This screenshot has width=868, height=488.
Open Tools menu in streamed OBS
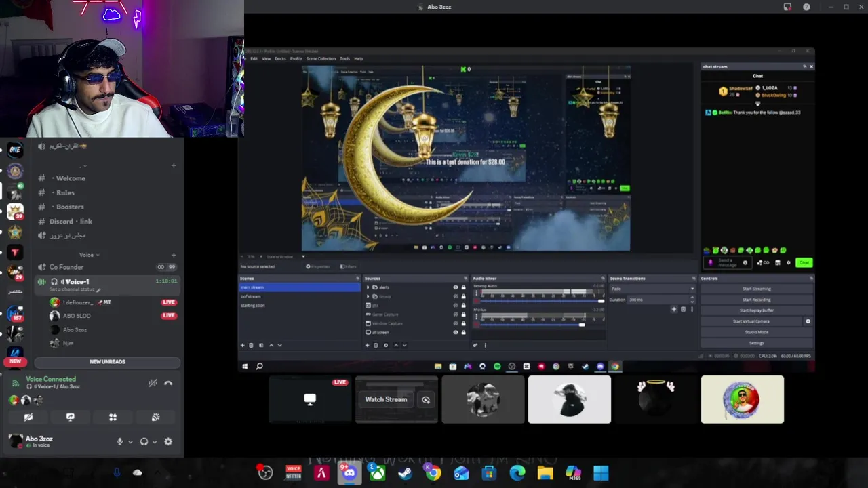tap(344, 59)
